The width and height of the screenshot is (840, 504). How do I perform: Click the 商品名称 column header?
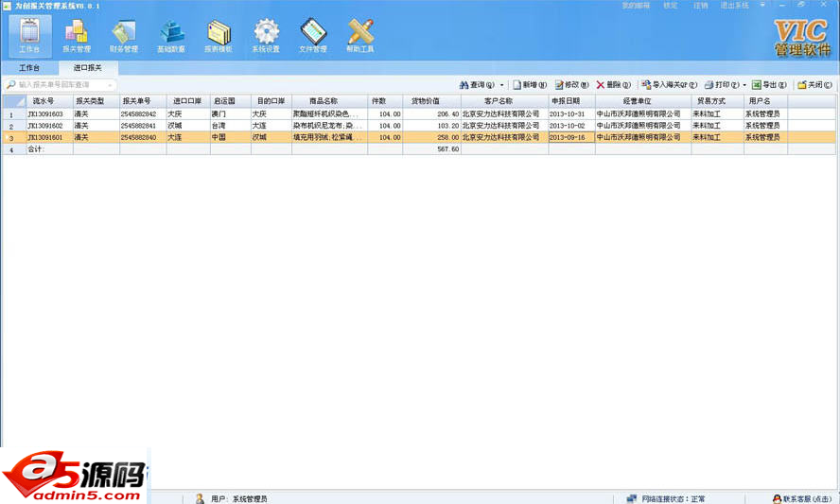pyautogui.click(x=329, y=101)
